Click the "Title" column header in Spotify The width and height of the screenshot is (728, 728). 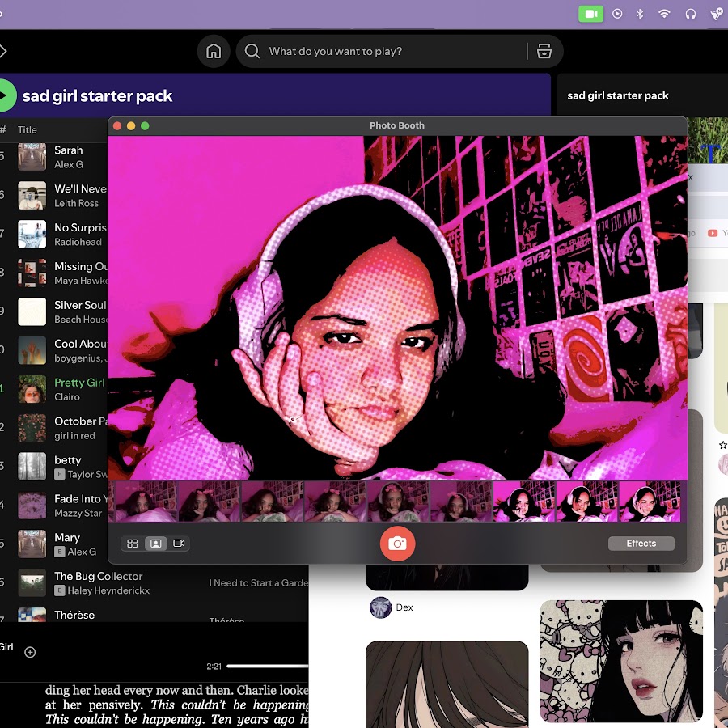coord(27,130)
